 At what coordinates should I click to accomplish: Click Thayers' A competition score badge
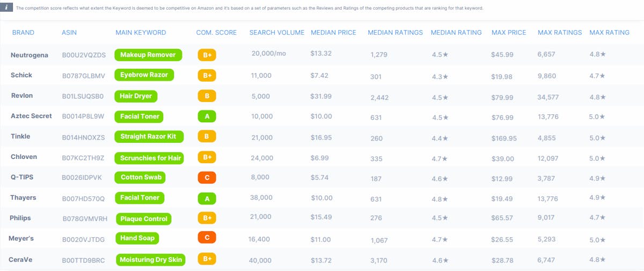(x=207, y=198)
